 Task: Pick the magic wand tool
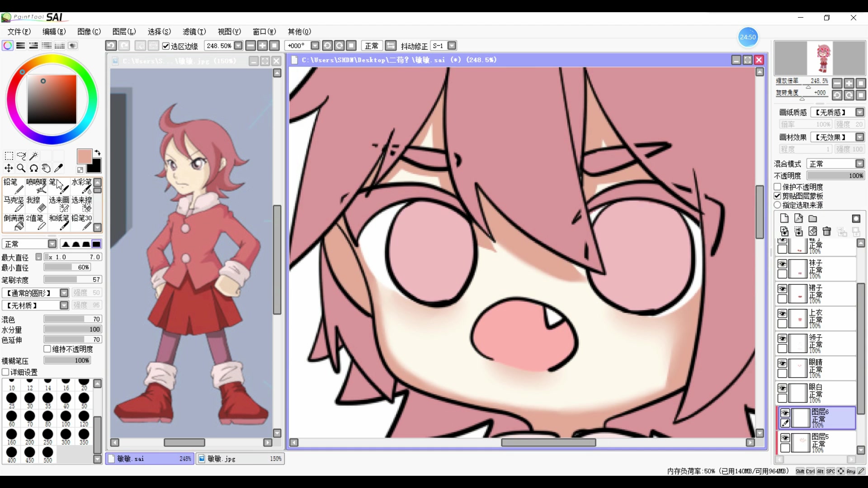click(x=33, y=156)
